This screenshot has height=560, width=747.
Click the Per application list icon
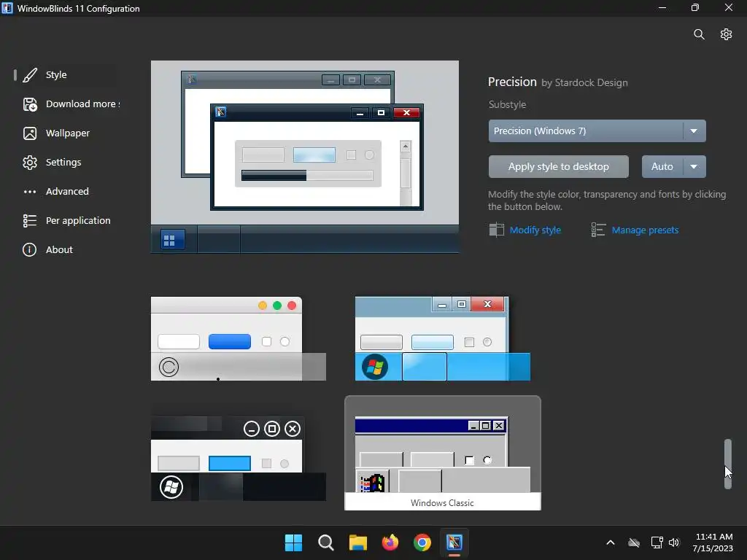[29, 220]
